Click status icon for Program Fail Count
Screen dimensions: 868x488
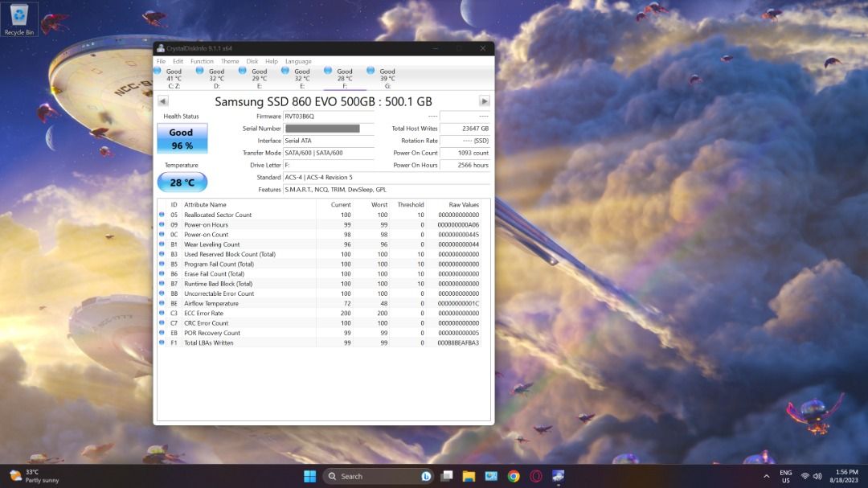tap(162, 264)
